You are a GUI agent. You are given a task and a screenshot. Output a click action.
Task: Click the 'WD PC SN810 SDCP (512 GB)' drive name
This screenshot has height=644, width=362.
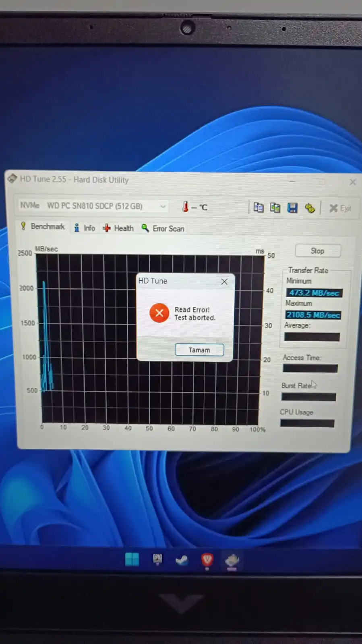(x=95, y=206)
